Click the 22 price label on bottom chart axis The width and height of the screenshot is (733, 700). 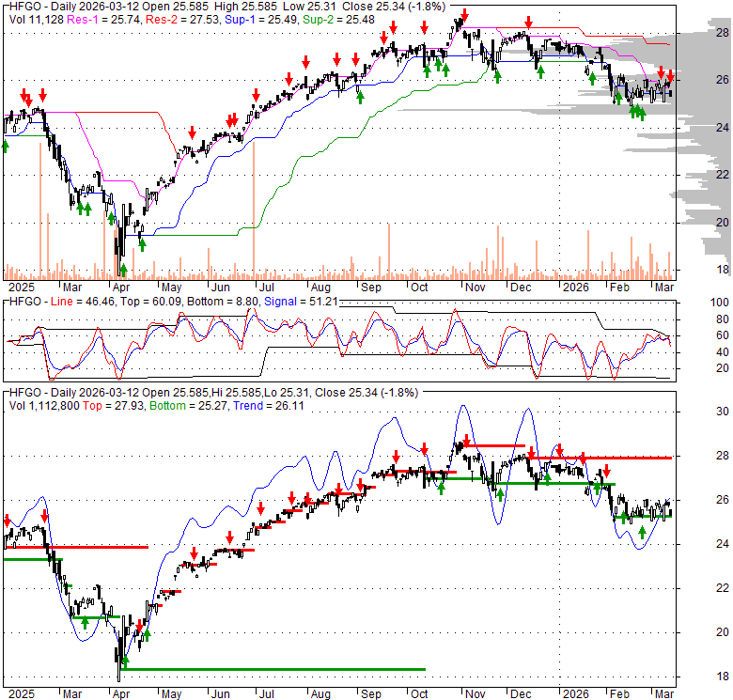click(723, 588)
